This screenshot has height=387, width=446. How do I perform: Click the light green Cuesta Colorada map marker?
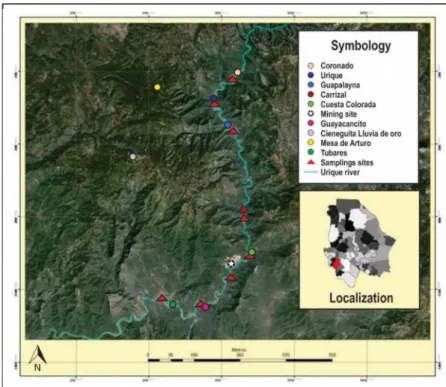coord(252,252)
